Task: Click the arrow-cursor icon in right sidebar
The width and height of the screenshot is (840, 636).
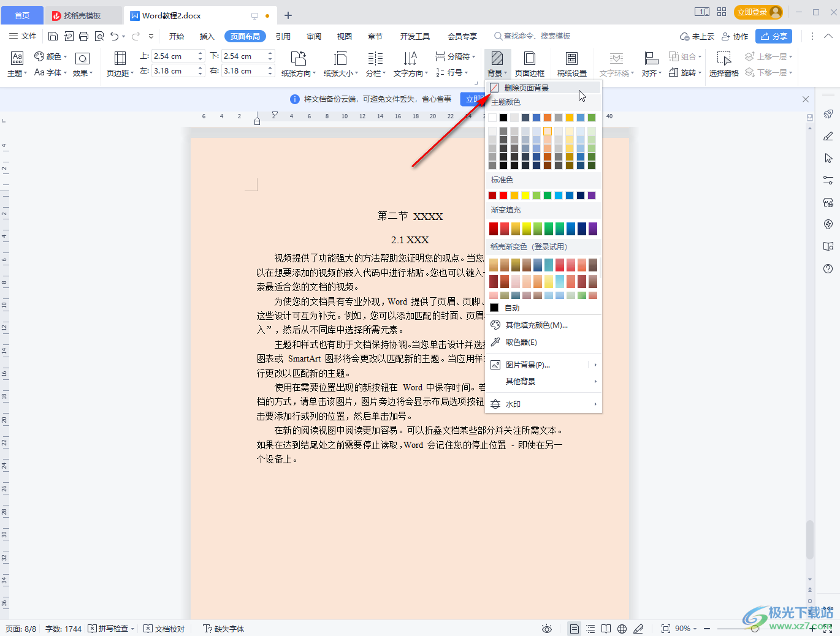Action: click(828, 158)
